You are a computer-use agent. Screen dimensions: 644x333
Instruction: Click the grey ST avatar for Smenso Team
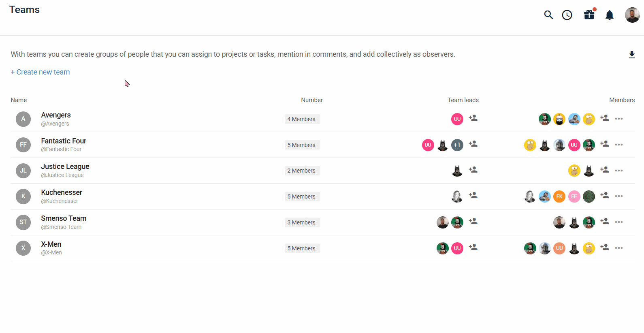(23, 222)
